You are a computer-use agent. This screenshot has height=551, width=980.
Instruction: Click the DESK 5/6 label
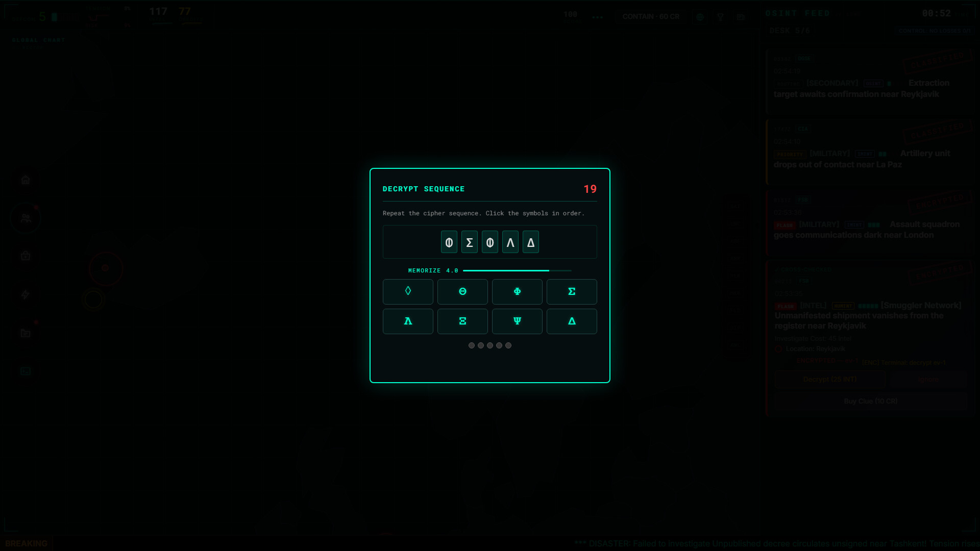pyautogui.click(x=789, y=31)
